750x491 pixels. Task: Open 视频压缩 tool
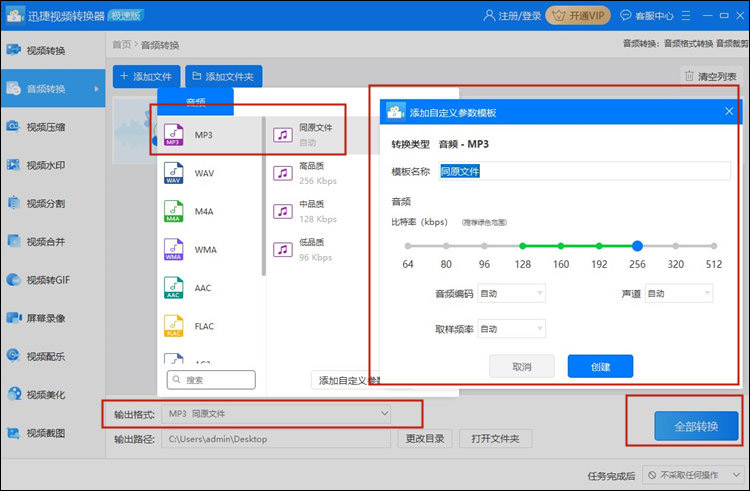[x=53, y=127]
